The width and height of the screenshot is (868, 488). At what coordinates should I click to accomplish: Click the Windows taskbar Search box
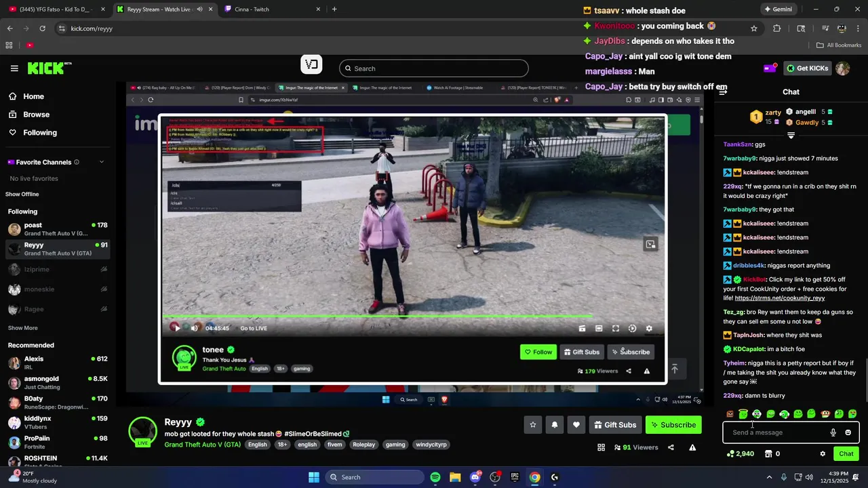point(375,477)
